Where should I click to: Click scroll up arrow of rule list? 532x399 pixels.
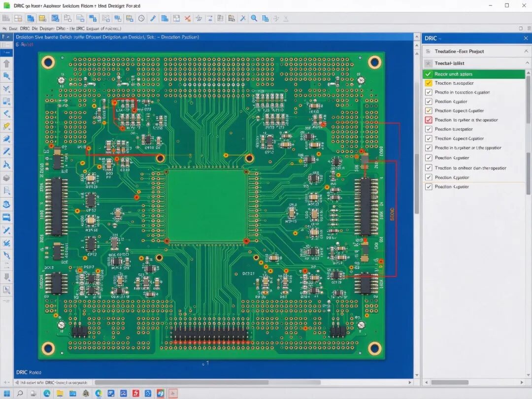click(528, 72)
